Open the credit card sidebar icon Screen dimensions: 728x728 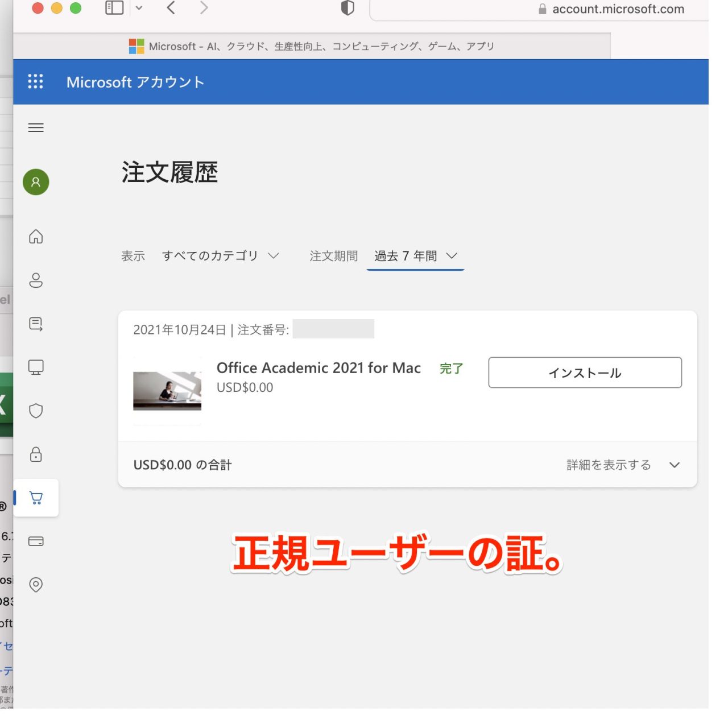click(x=36, y=541)
